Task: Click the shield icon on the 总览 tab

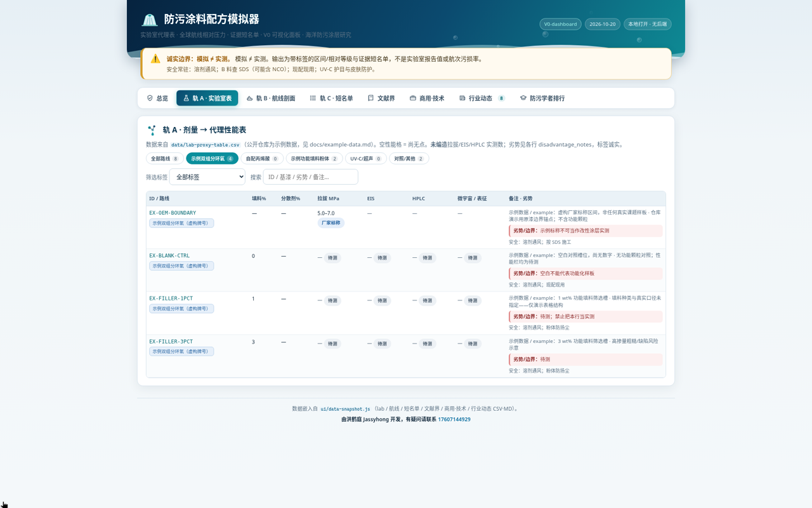Action: coord(150,98)
